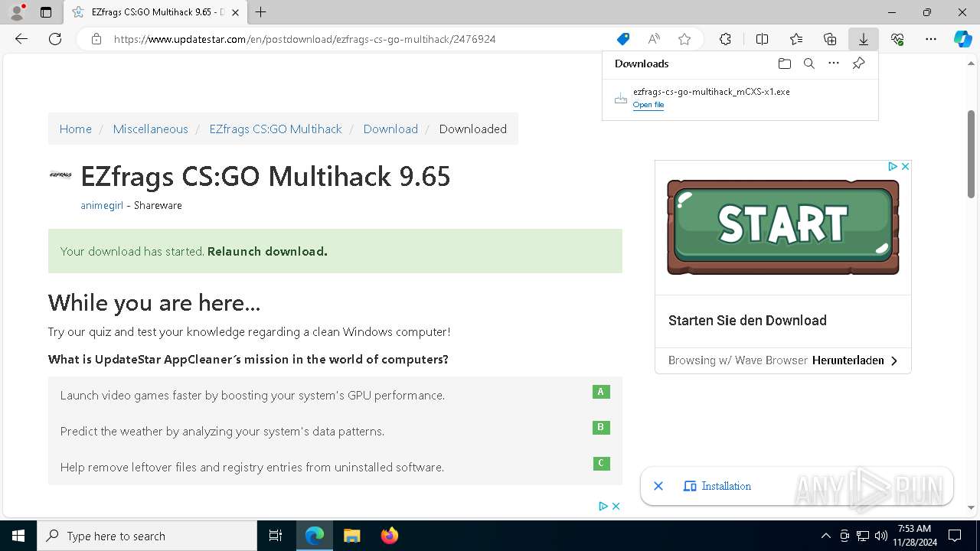Click the browser Back arrow

21,39
